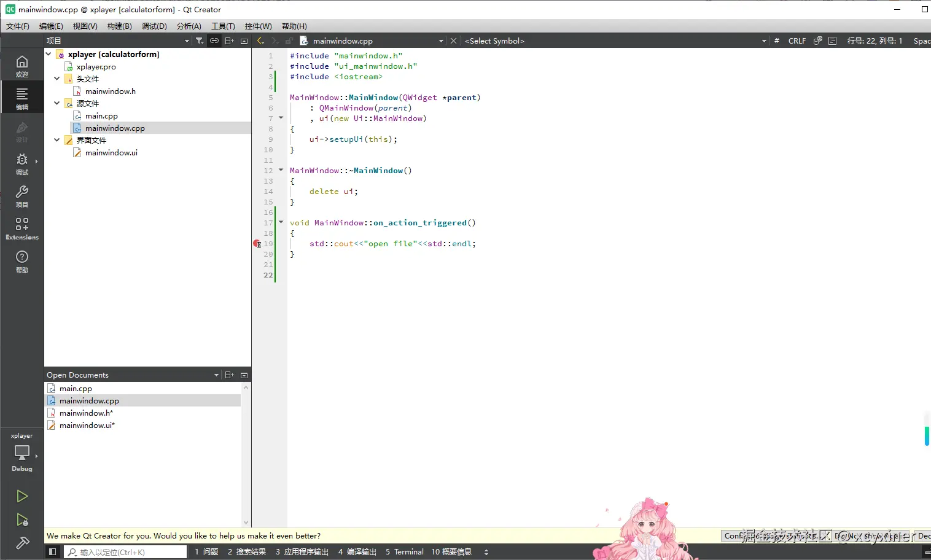The image size is (931, 560).
Task: Collapse the 头文件 headers folder
Action: (57, 79)
